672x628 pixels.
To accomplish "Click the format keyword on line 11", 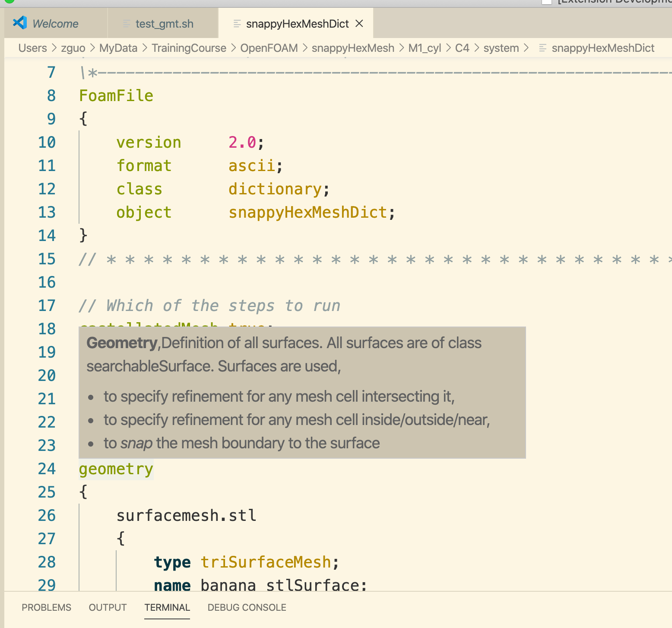I will coord(144,165).
